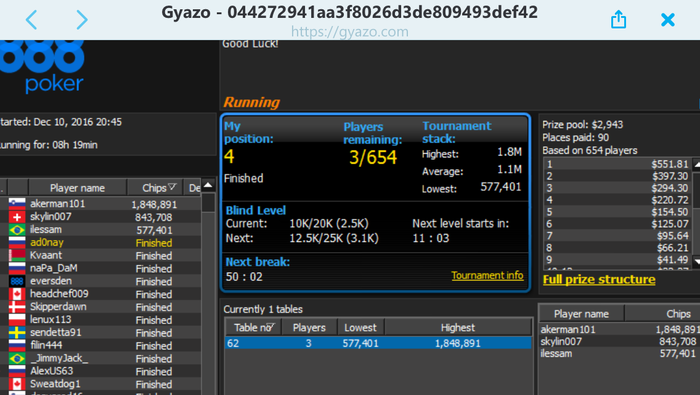700x395 pixels.
Task: Select prize row $220.72 for place 4
Action: [x=618, y=200]
